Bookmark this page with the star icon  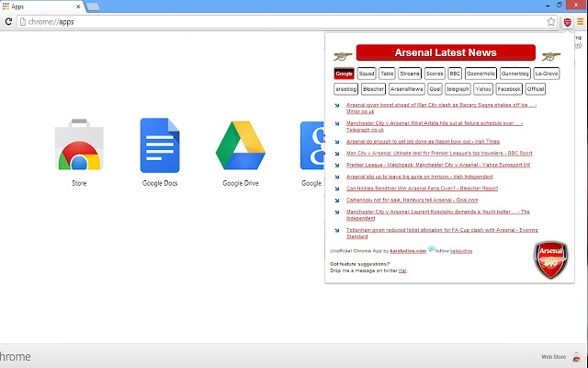point(550,22)
